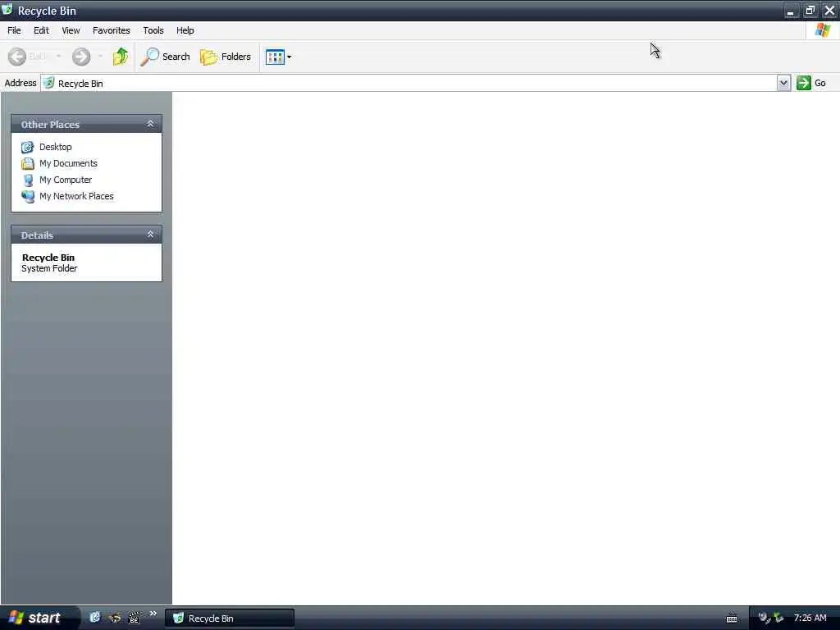The height and width of the screenshot is (630, 840).
Task: Click the Details header text
Action: tap(37, 235)
